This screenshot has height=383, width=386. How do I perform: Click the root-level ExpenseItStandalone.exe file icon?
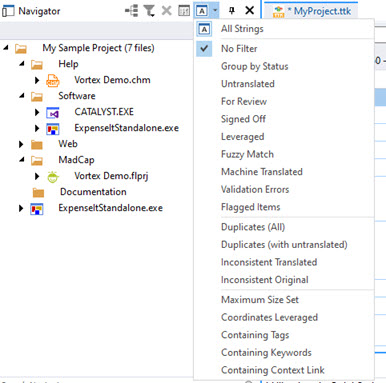click(x=37, y=209)
